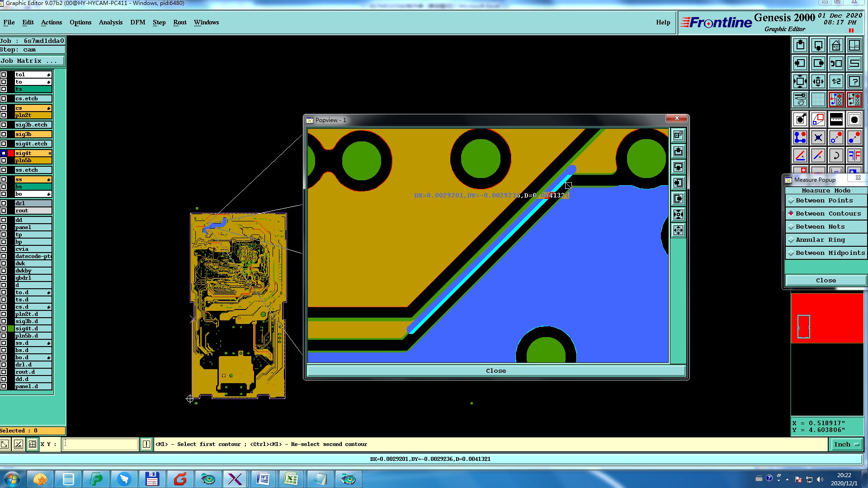
Task: Select the Annular Ring measure mode
Action: pyautogui.click(x=820, y=240)
